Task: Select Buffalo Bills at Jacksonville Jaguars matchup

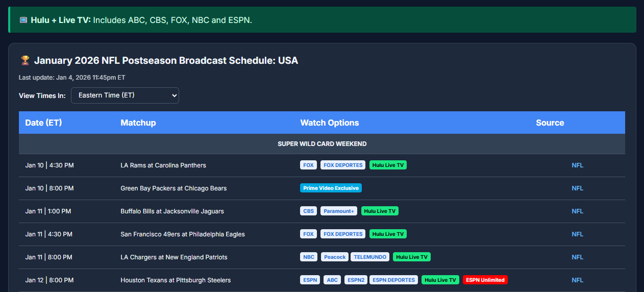Action: click(172, 211)
